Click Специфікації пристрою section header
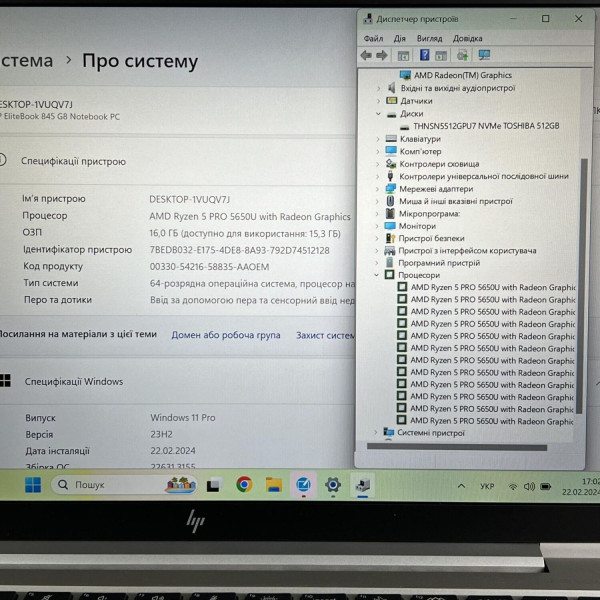The height and width of the screenshot is (600, 600). (x=73, y=161)
